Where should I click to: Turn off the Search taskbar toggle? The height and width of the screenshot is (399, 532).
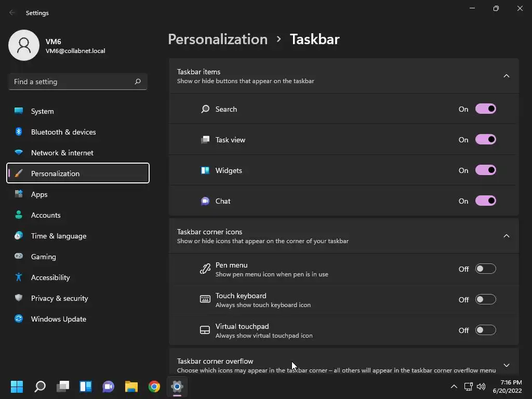(x=485, y=109)
